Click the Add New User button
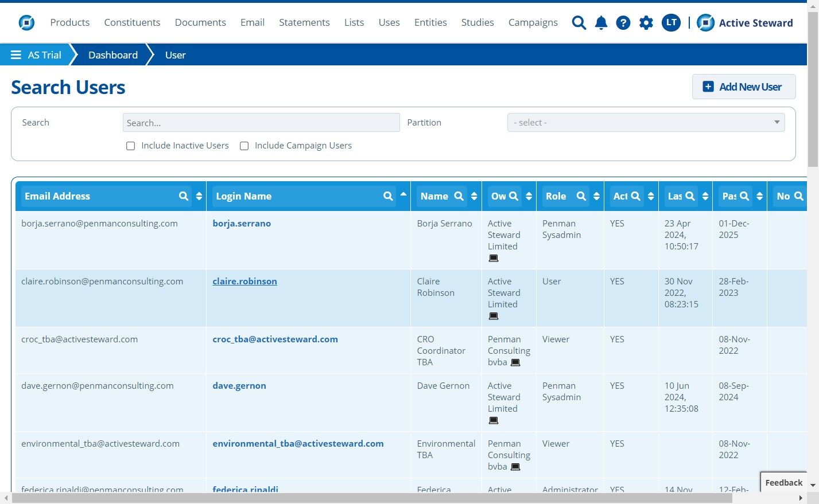This screenshot has height=504, width=819. [x=743, y=87]
